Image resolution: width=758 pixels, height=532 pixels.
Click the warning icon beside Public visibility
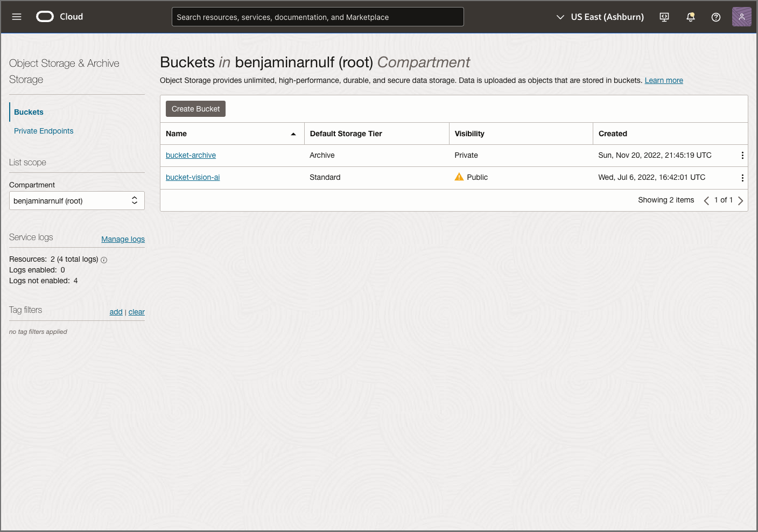[459, 177]
